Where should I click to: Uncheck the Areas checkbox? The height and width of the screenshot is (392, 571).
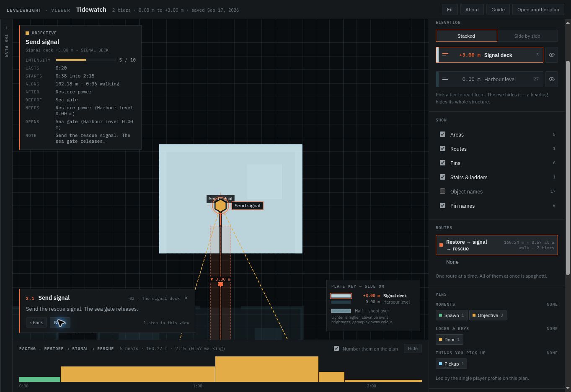coord(442,134)
